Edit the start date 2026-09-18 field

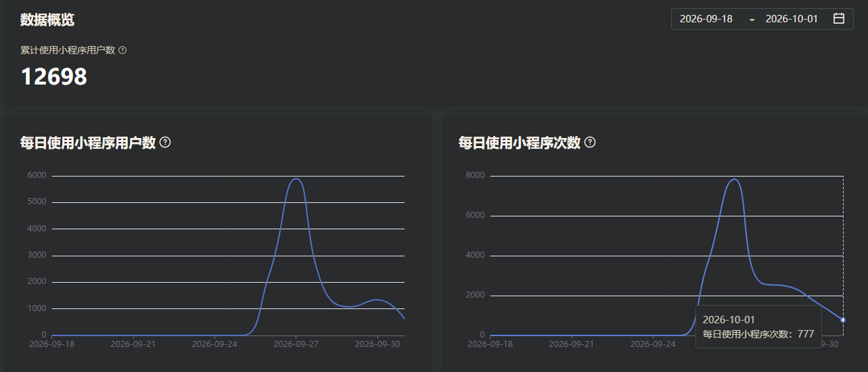pyautogui.click(x=706, y=19)
